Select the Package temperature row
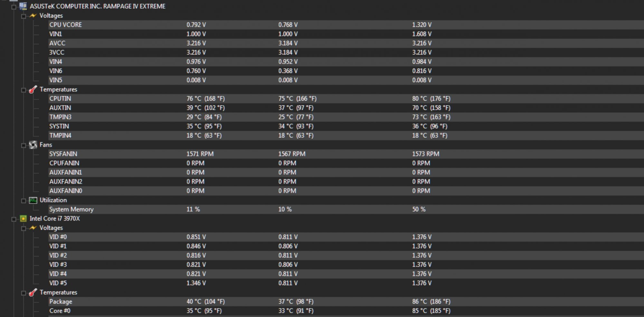The image size is (644, 317). click(x=61, y=302)
